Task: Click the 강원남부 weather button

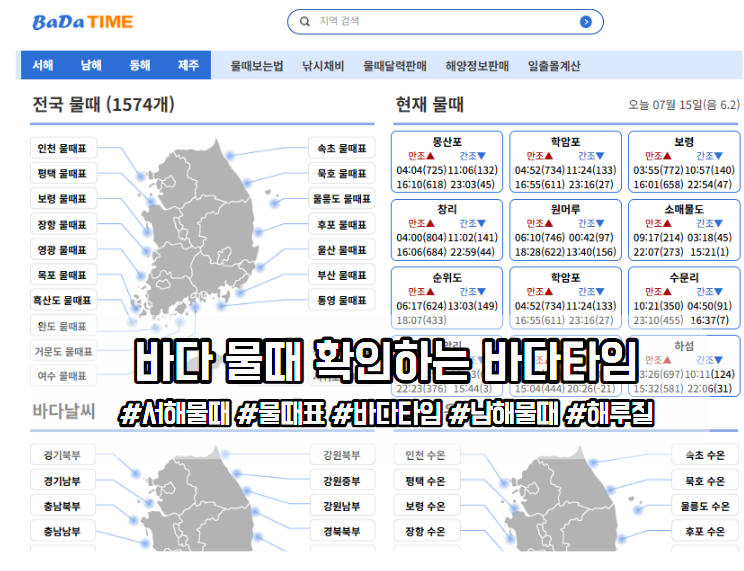Action: coord(342,505)
